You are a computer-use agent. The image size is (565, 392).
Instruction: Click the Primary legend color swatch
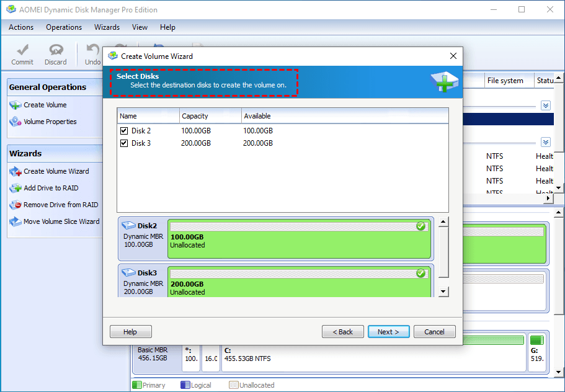137,385
